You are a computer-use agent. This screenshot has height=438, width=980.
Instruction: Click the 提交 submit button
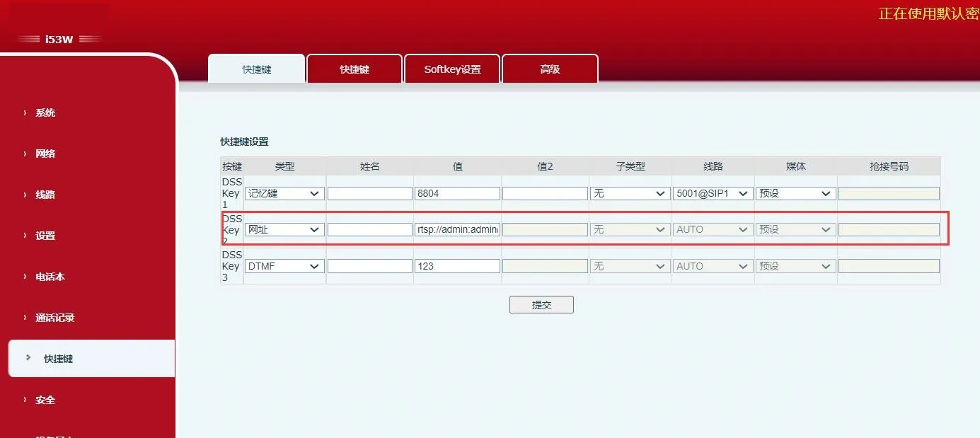click(541, 304)
